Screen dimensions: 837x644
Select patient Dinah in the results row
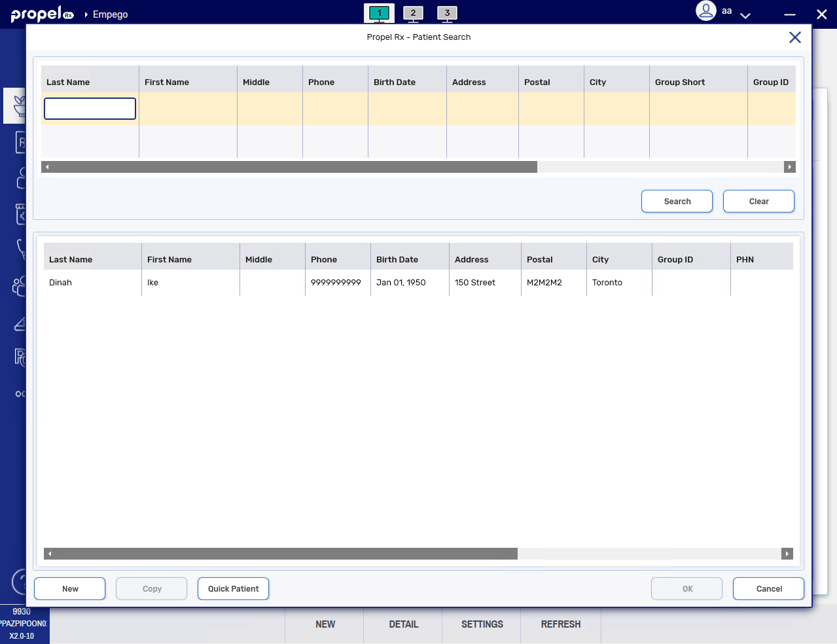pos(61,283)
